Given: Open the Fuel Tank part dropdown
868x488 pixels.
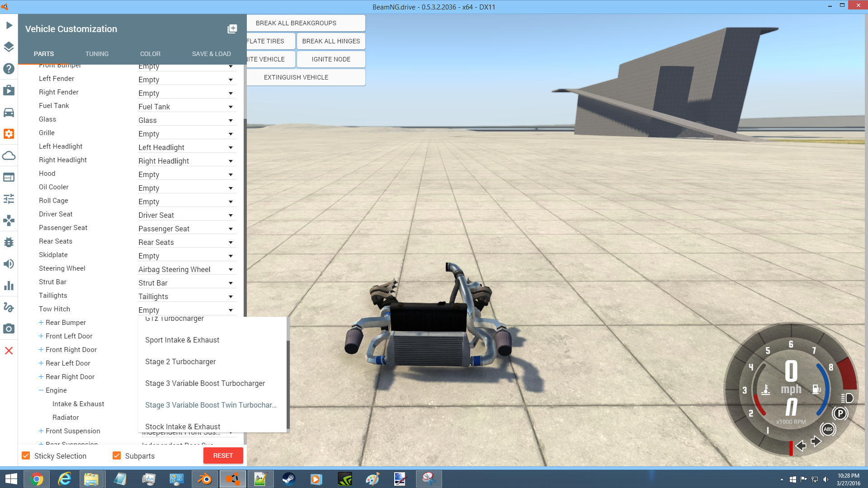Looking at the screenshot, I should point(186,107).
